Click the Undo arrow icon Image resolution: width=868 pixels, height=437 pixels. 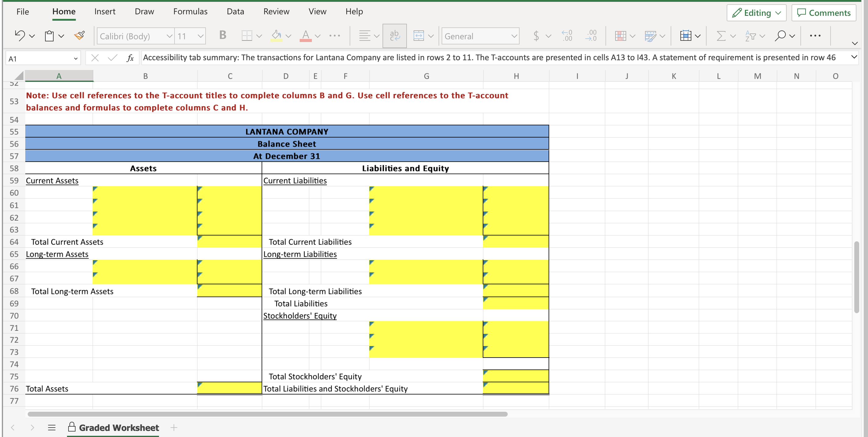click(x=19, y=36)
